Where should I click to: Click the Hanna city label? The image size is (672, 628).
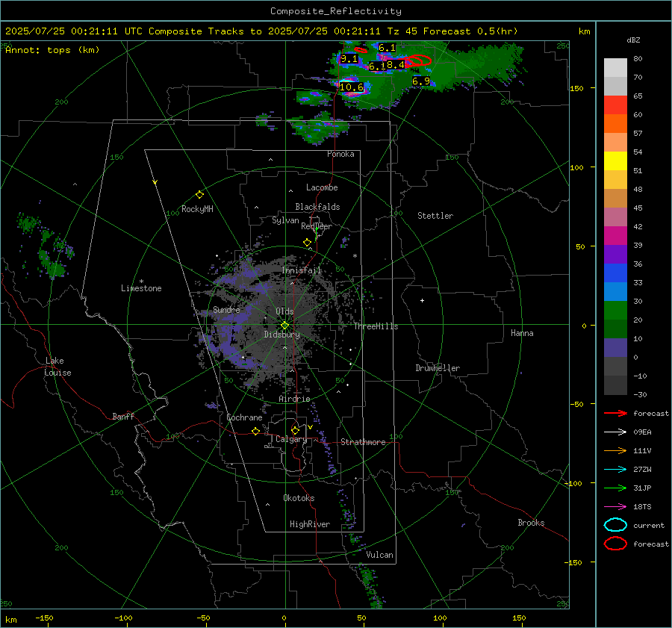(522, 333)
